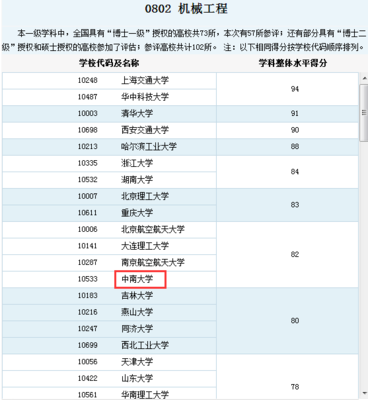The width and height of the screenshot is (368, 400).
Task: Click school code 10487
Action: tap(88, 97)
